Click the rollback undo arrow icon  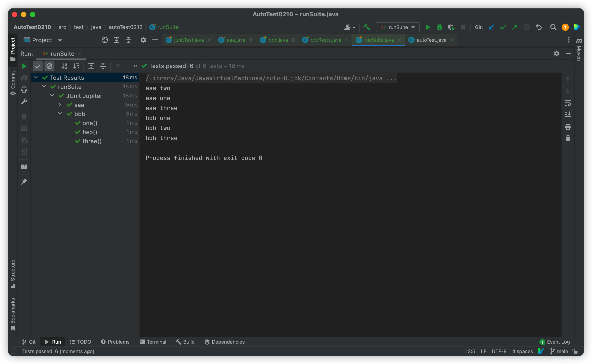click(538, 27)
